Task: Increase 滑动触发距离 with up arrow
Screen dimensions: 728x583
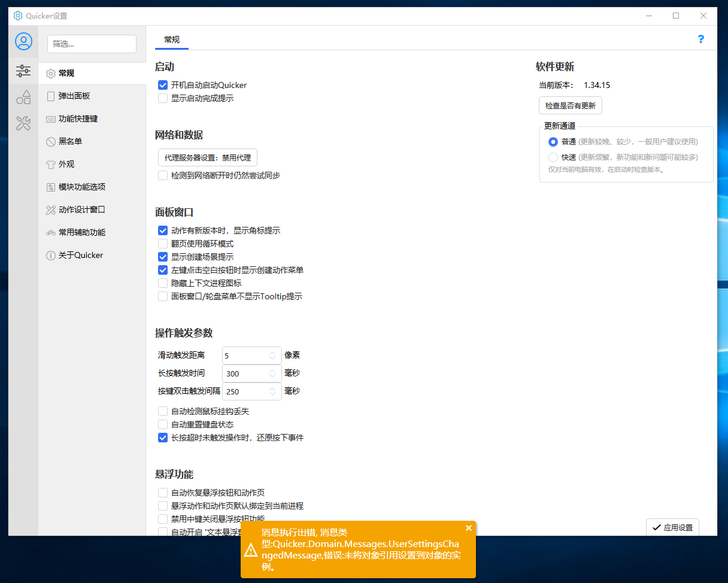Action: tap(273, 353)
